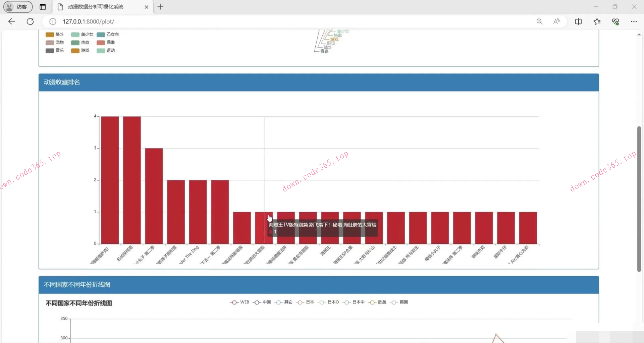Click the 不同国家不同年份折线图 panel header
Viewport: 644px width, 343px height.
point(319,285)
